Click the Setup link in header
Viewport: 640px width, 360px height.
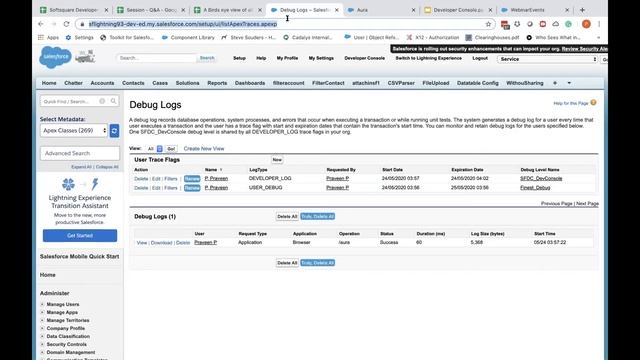click(239, 58)
